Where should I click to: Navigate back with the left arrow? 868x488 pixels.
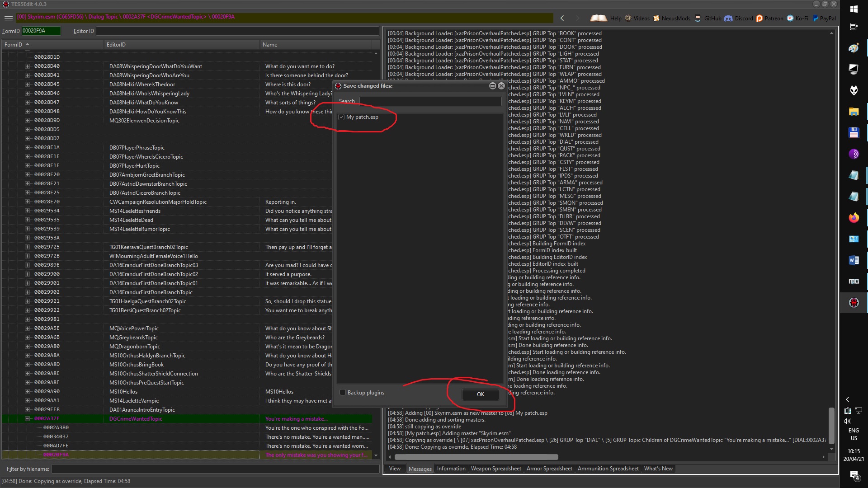[x=562, y=18]
